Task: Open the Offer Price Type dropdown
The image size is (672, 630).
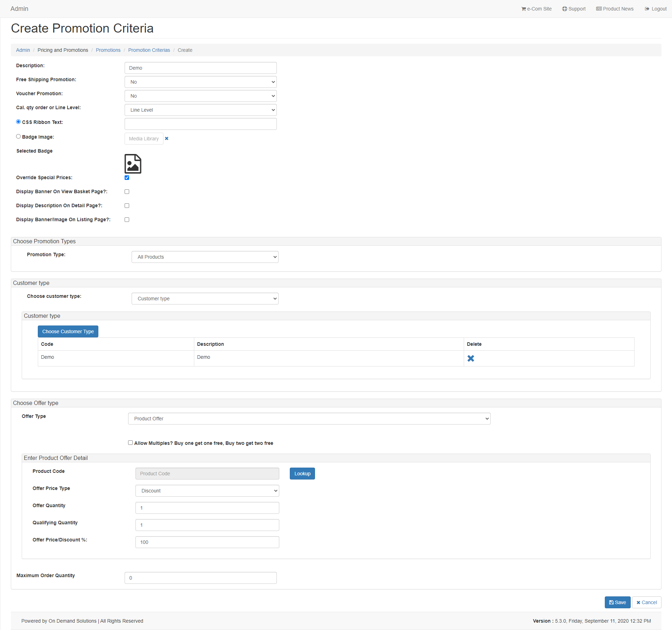Action: [207, 491]
